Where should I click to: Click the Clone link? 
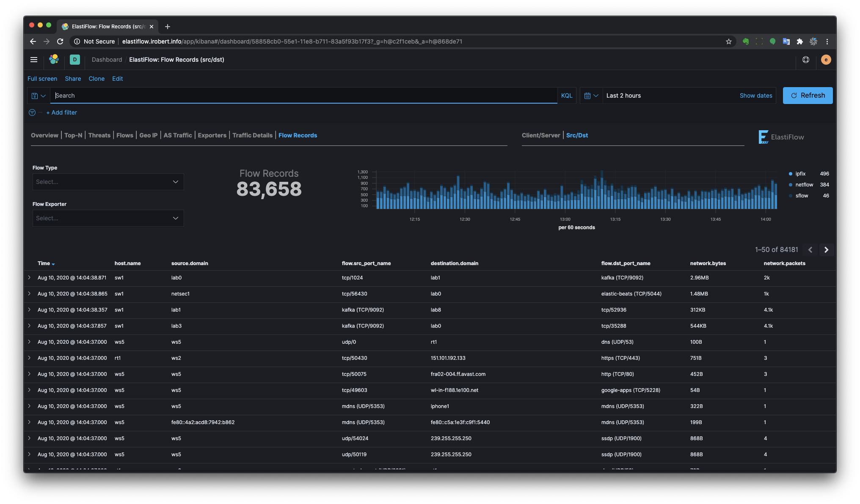click(96, 79)
